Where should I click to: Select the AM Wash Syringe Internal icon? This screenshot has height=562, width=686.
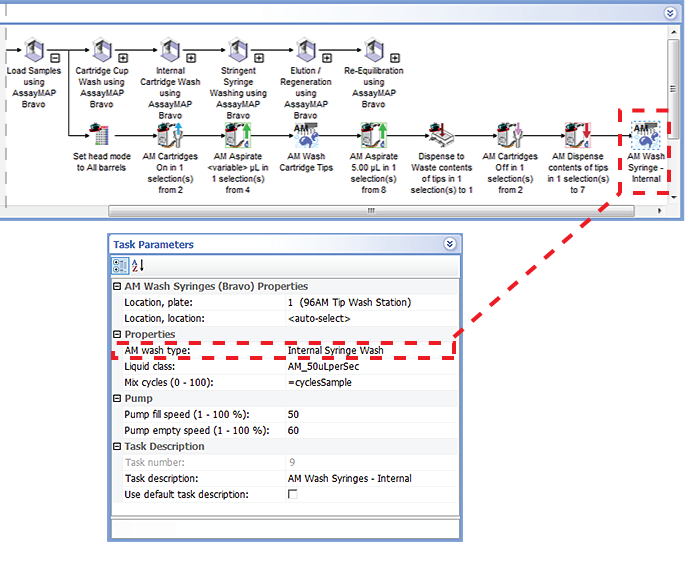(646, 133)
